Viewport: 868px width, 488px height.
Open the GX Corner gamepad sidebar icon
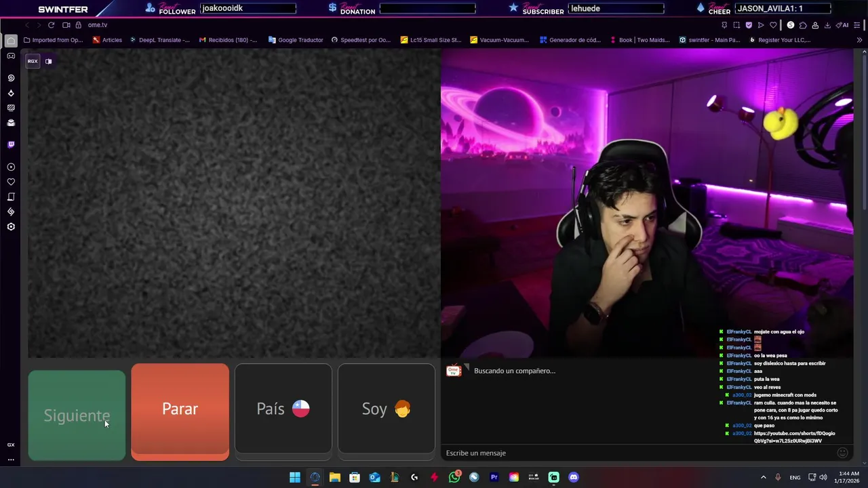(x=11, y=56)
